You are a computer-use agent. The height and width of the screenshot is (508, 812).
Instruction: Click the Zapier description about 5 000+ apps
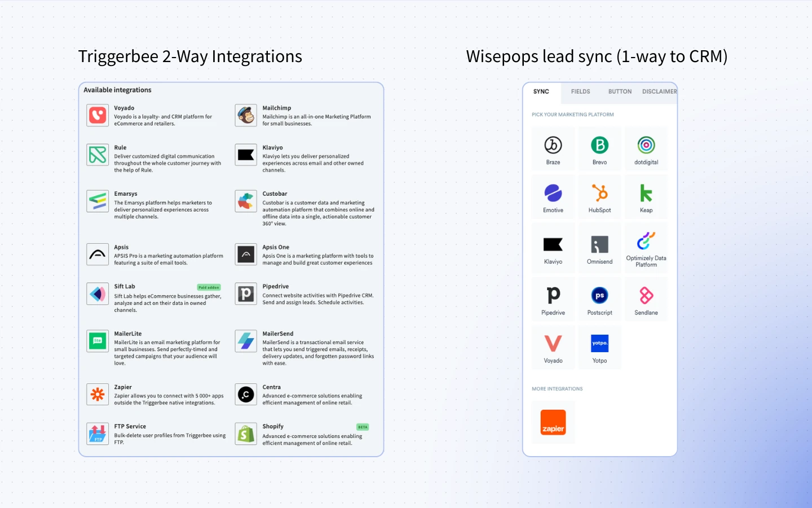pyautogui.click(x=169, y=399)
